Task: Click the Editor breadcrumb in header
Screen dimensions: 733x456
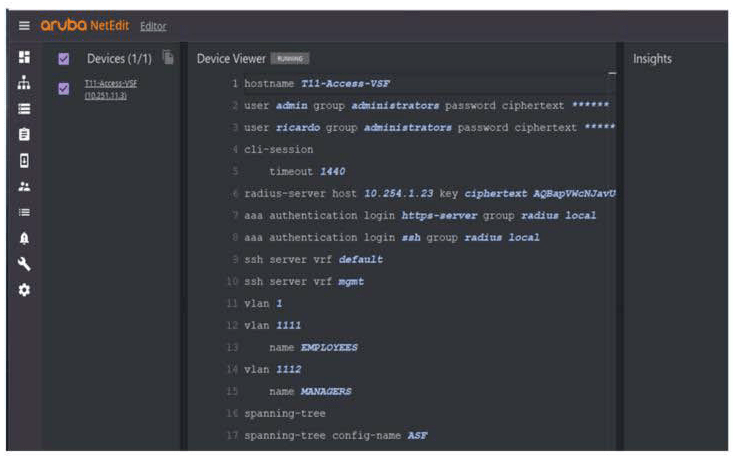Action: [153, 26]
